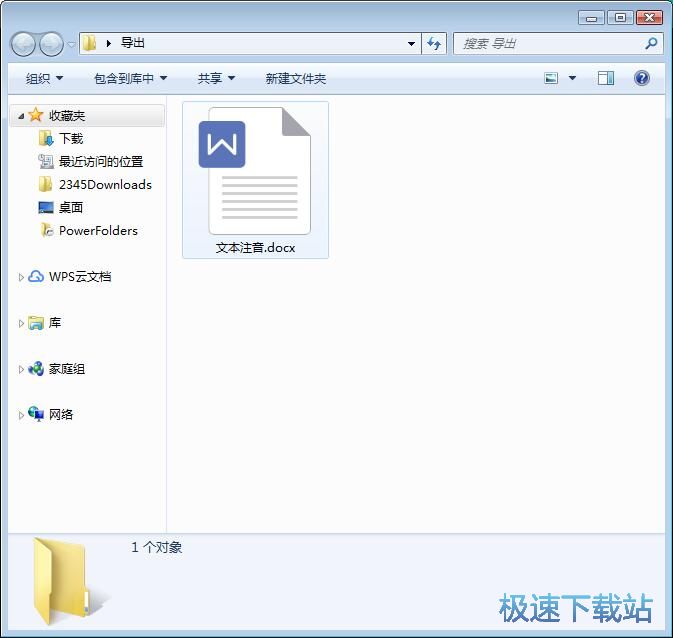Click the folder icon in details pane

pyautogui.click(x=69, y=581)
